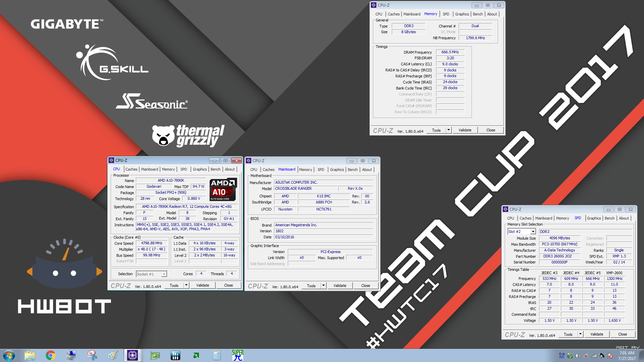Click the Show Desktop strip beside the clock
This screenshot has height=362, width=644.
(641, 356)
